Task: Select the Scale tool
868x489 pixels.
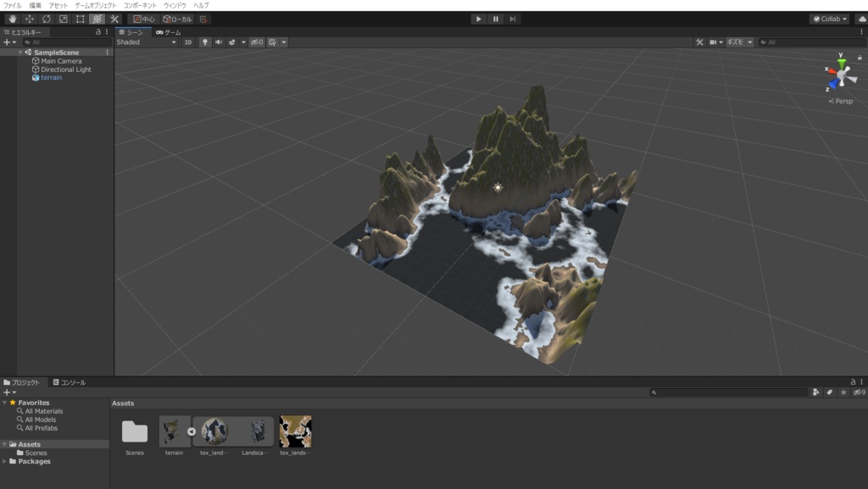Action: pos(64,18)
